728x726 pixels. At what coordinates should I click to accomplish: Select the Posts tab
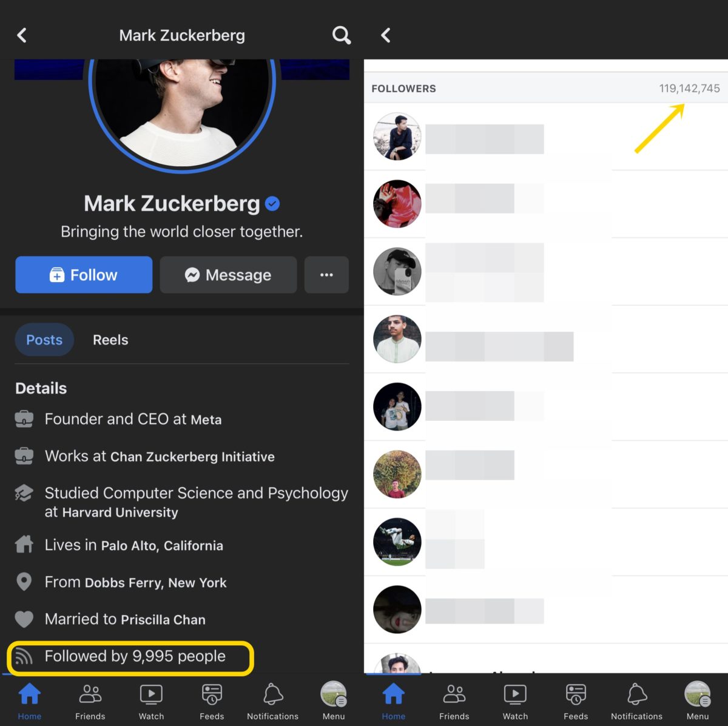click(x=44, y=340)
